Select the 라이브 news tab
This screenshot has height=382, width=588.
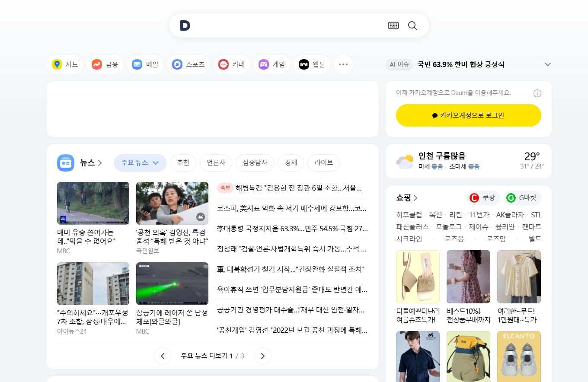pos(323,163)
